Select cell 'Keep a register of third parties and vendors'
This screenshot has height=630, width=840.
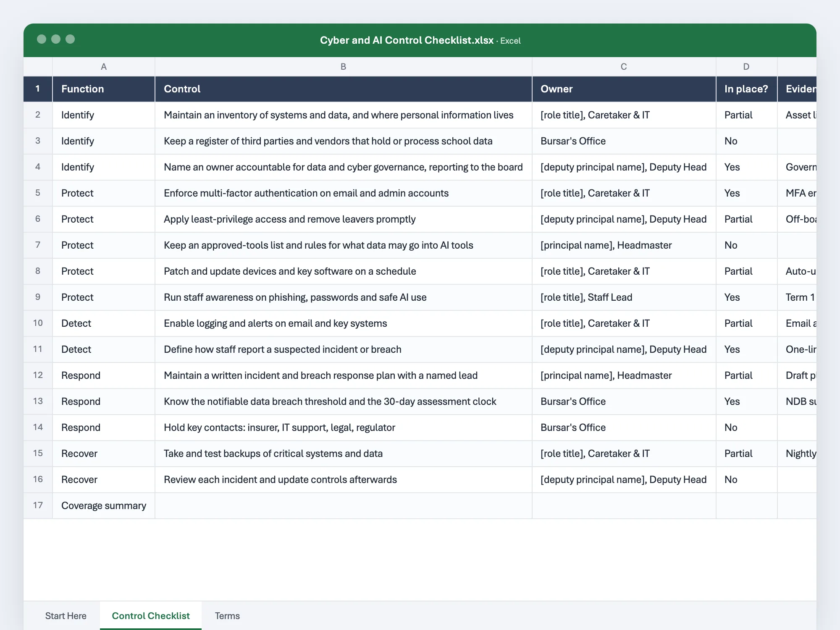click(x=343, y=141)
